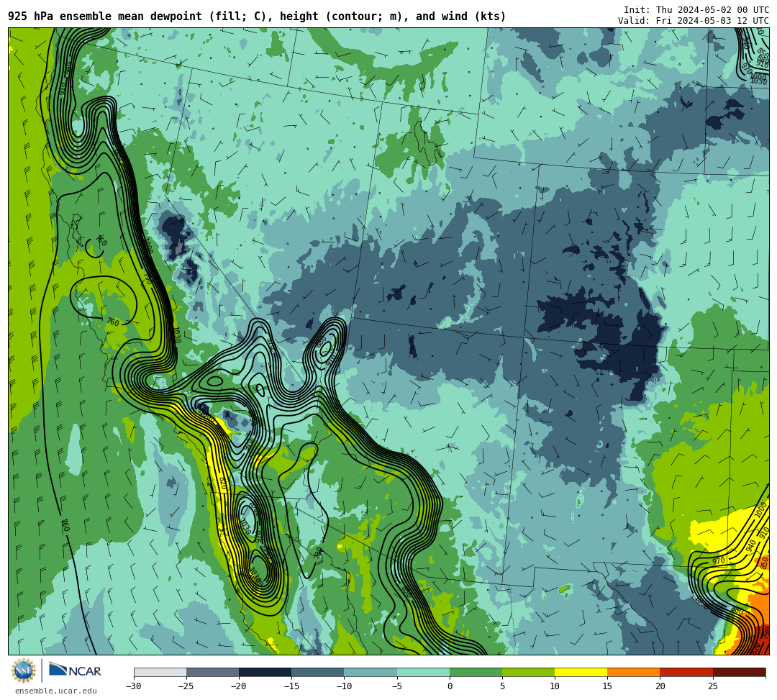The width and height of the screenshot is (777, 700).
Task: Click the '0' colorbar tick label
Action: 450,686
